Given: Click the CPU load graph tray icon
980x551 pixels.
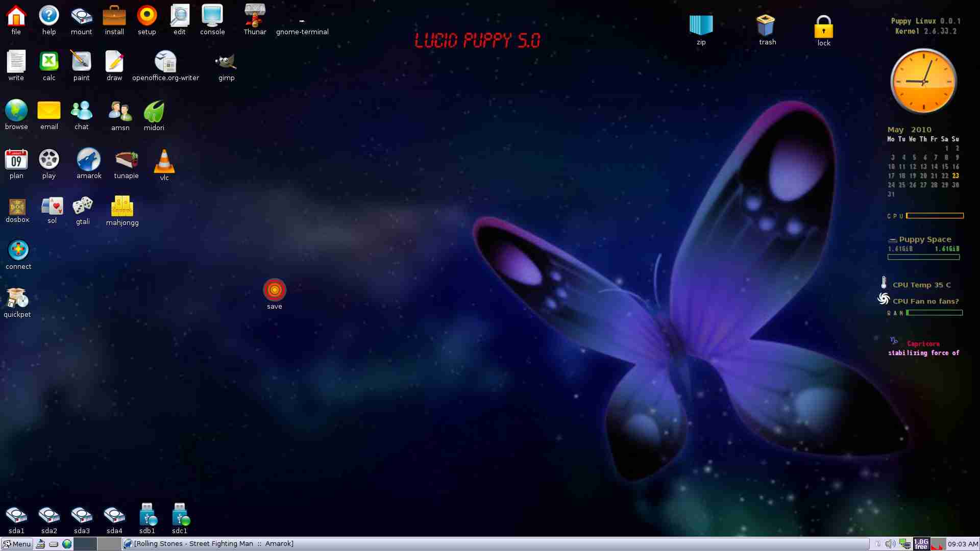Looking at the screenshot, I should (938, 544).
